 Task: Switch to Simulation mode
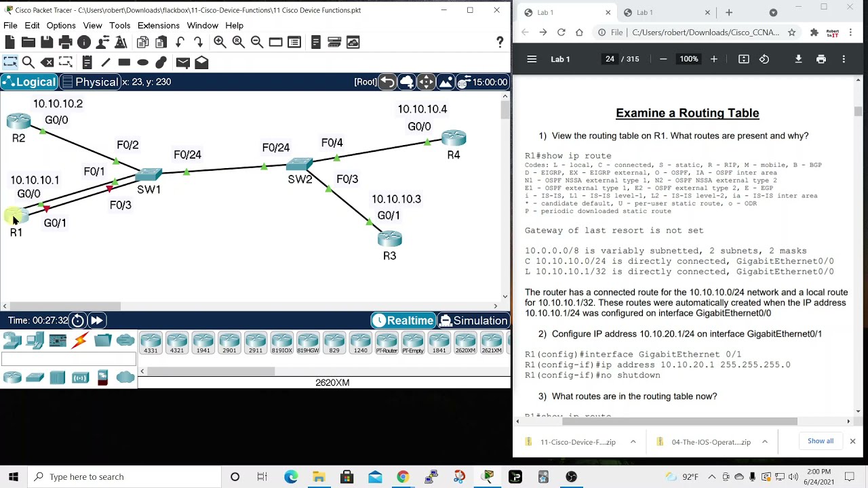click(x=473, y=321)
